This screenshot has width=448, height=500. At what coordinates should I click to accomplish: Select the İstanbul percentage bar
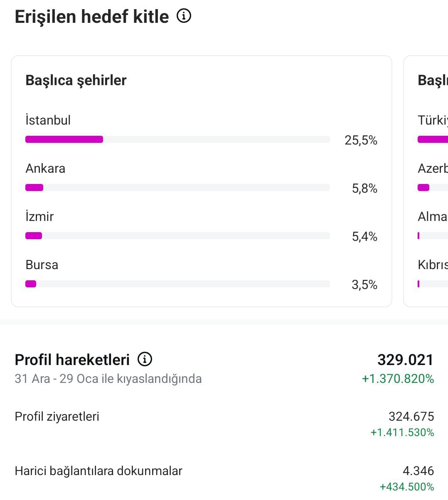[x=177, y=140]
